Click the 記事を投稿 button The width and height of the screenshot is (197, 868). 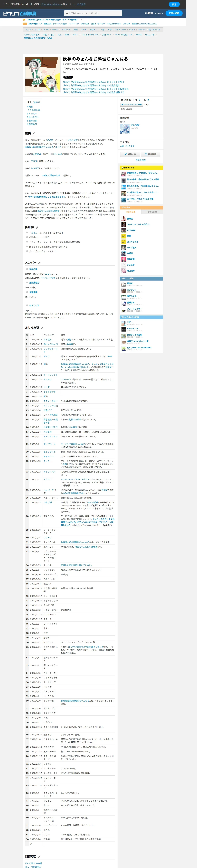(x=174, y=13)
